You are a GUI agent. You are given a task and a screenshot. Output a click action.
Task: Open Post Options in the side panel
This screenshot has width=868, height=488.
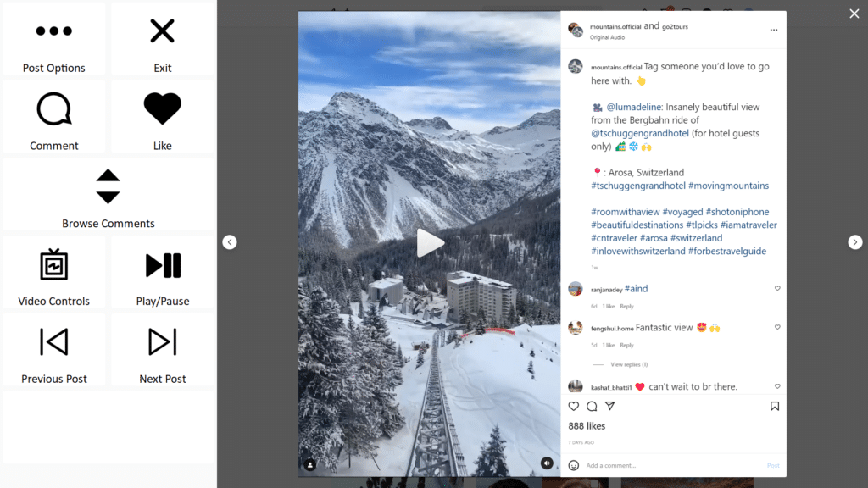click(x=53, y=39)
